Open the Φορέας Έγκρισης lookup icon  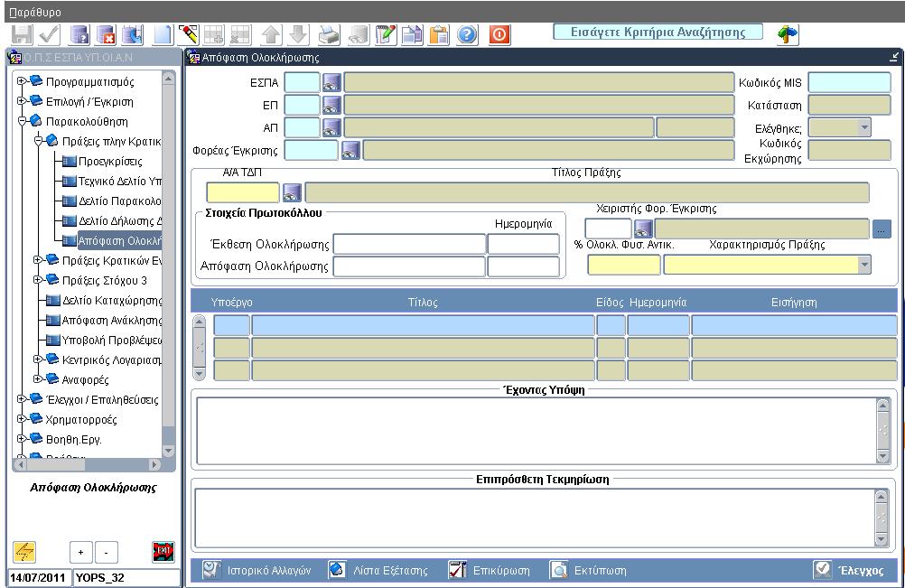click(351, 150)
